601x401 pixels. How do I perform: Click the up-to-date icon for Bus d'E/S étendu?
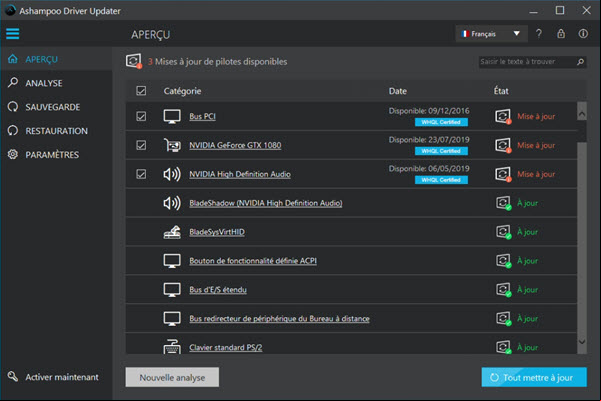point(504,290)
